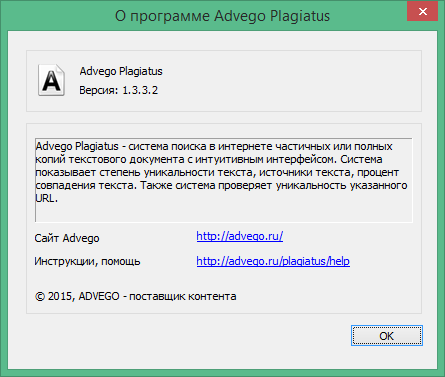Close the About Advego Plagiatus dialog
Image resolution: width=445 pixels, height=377 pixels.
[422, 11]
